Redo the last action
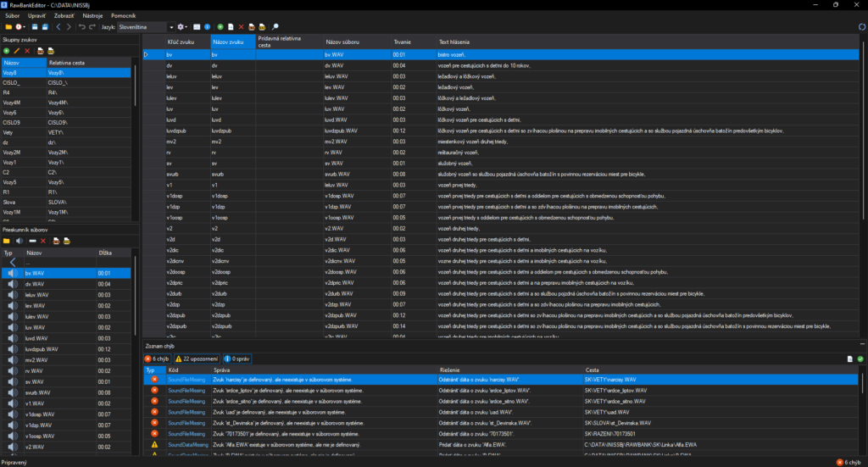Viewport: 868px width, 467px height. pos(92,26)
